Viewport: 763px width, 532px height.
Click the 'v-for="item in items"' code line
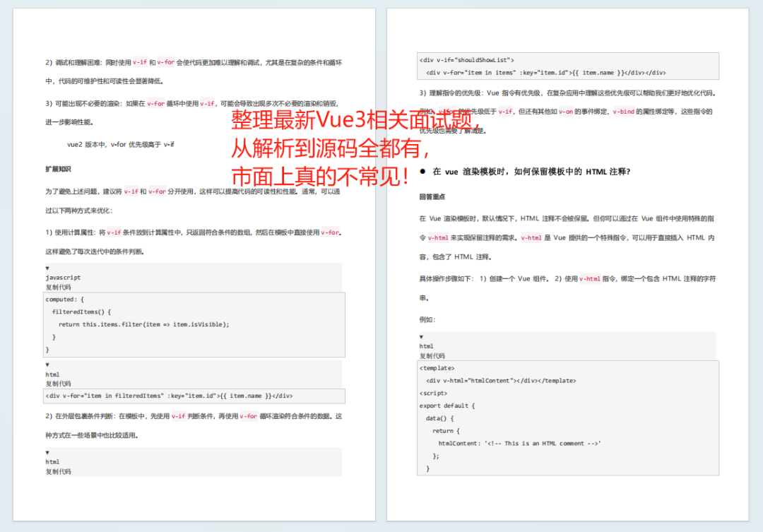[x=546, y=73]
